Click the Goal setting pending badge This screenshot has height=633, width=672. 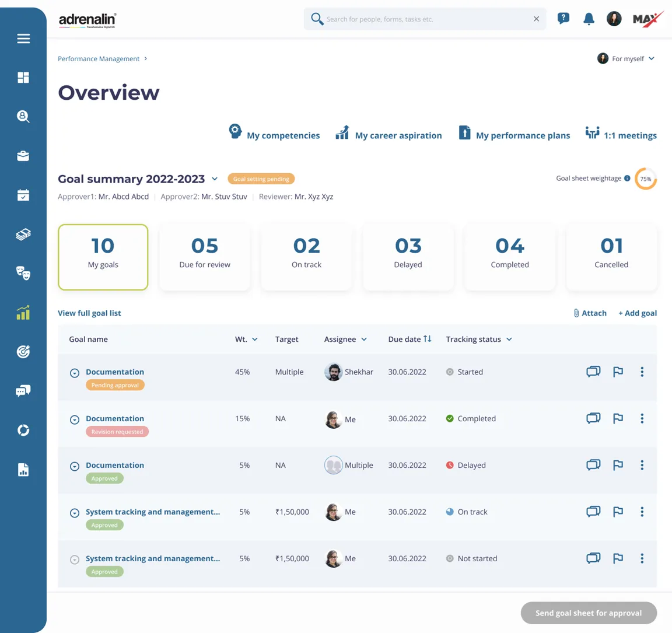pos(261,179)
